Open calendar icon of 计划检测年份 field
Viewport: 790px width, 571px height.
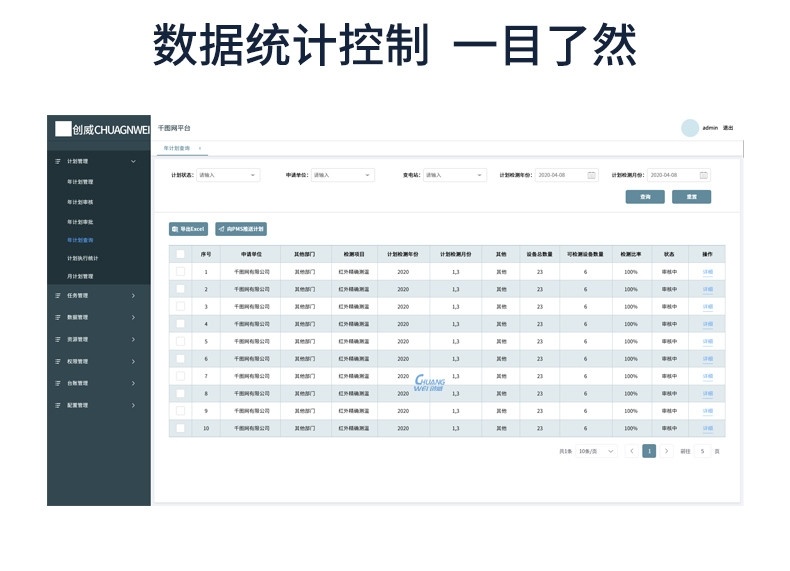point(591,175)
